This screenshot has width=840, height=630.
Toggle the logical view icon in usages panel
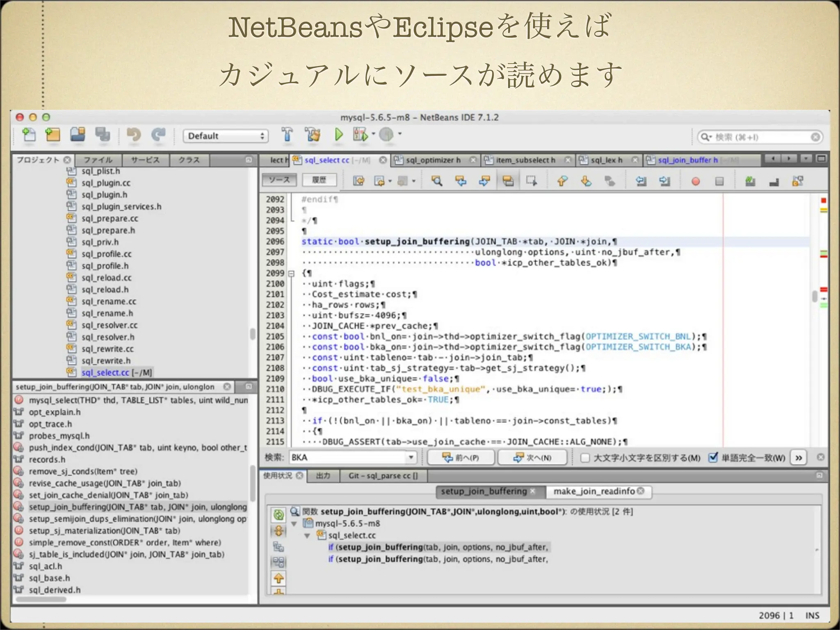coord(278,547)
